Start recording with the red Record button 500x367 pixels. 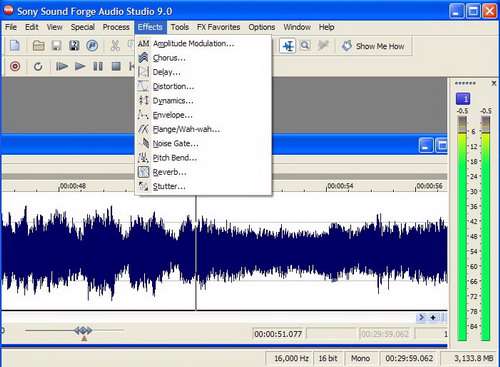15,66
